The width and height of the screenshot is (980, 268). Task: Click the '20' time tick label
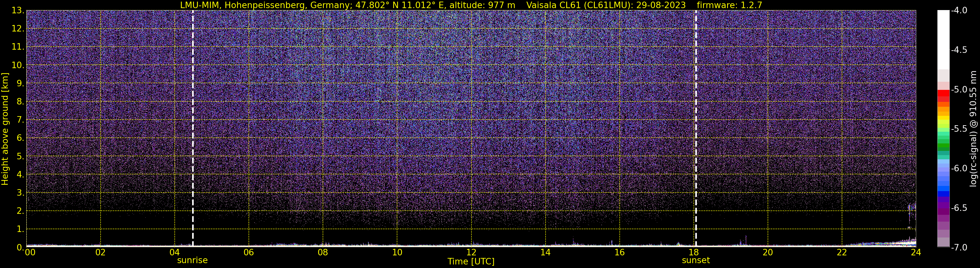tap(768, 252)
